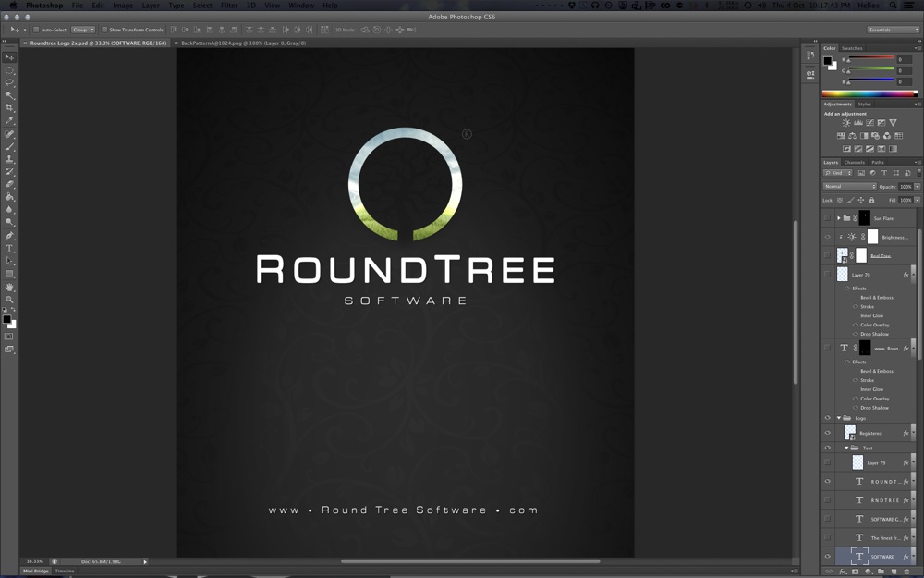Add a Brightness/Contrast adjustment
The image size is (924, 578).
click(846, 123)
